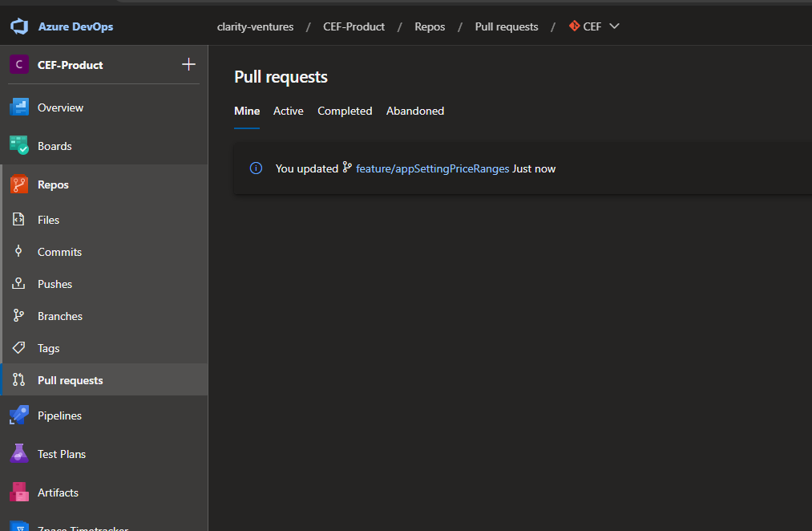Select Tags label under Repos
Screen dimensions: 812x531
pos(48,349)
